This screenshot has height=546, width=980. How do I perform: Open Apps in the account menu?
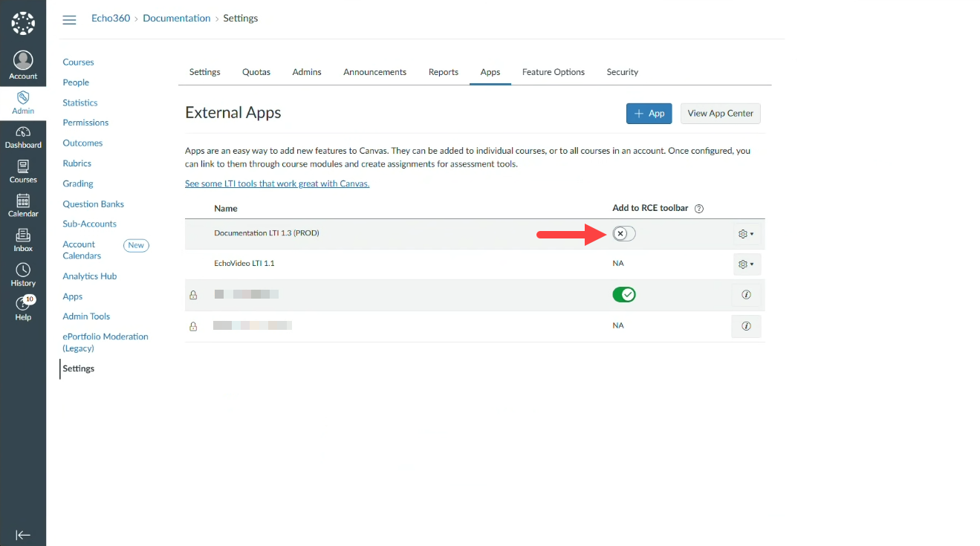point(73,296)
